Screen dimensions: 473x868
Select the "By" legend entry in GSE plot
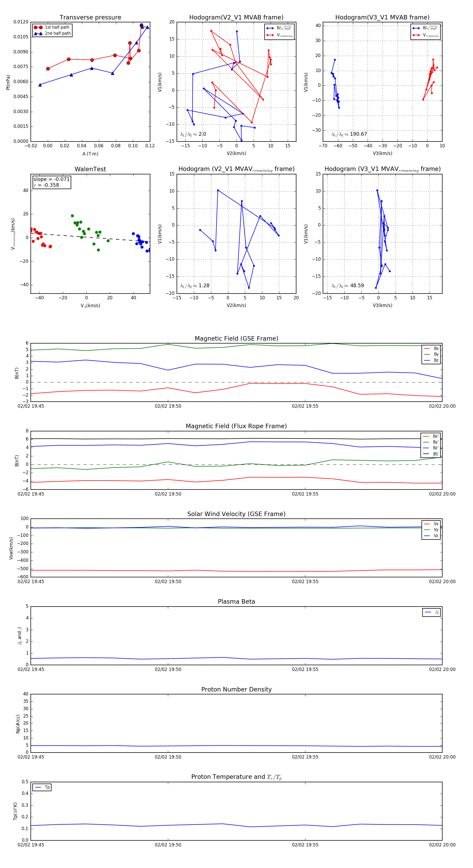coord(431,354)
